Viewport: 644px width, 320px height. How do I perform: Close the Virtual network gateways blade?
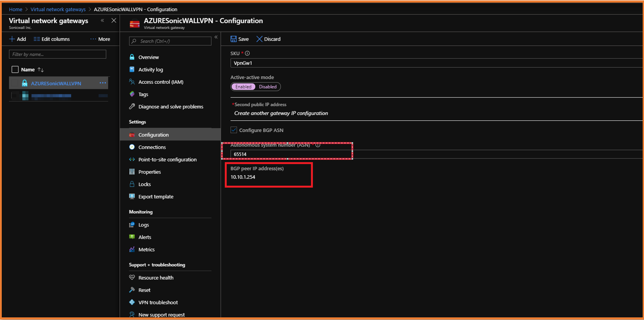click(114, 21)
